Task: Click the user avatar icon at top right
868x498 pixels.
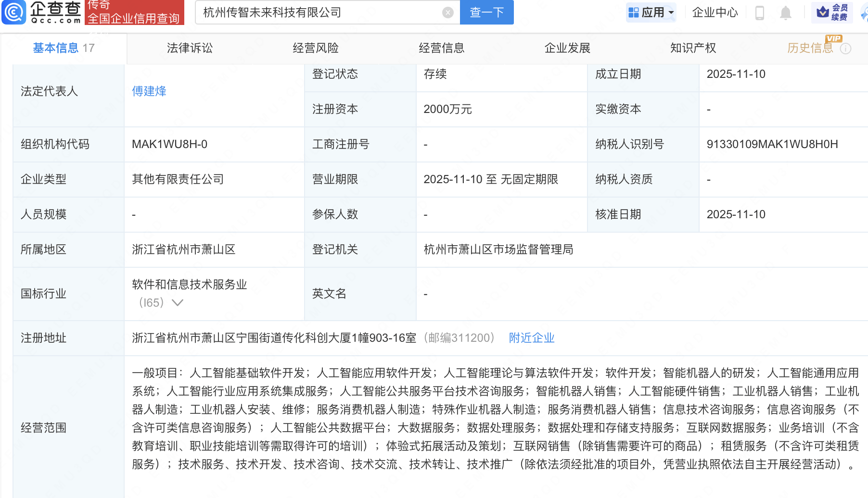Action: [864, 12]
